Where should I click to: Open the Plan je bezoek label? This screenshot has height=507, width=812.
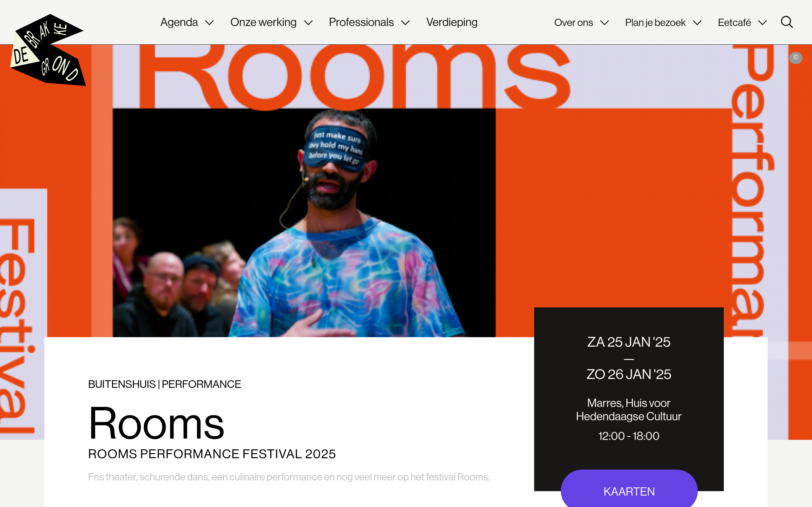[x=655, y=22]
